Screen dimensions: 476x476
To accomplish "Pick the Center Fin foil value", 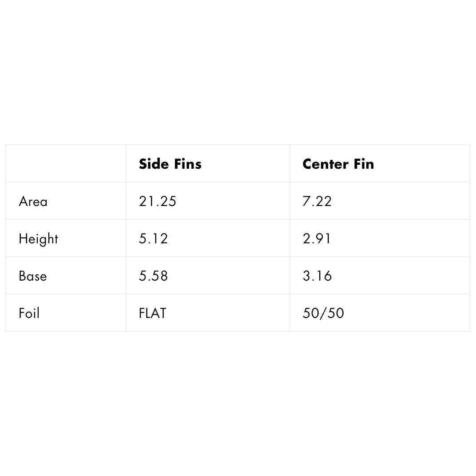I will click(323, 313).
